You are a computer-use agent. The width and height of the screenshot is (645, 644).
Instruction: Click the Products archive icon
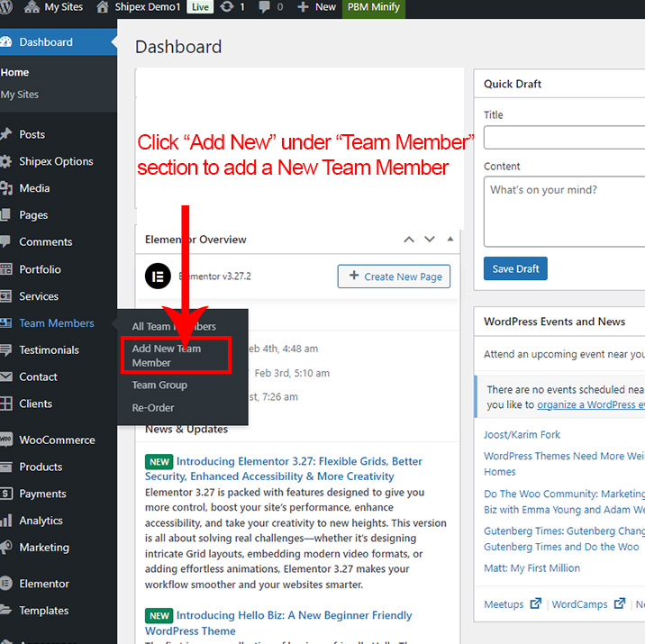click(x=6, y=467)
